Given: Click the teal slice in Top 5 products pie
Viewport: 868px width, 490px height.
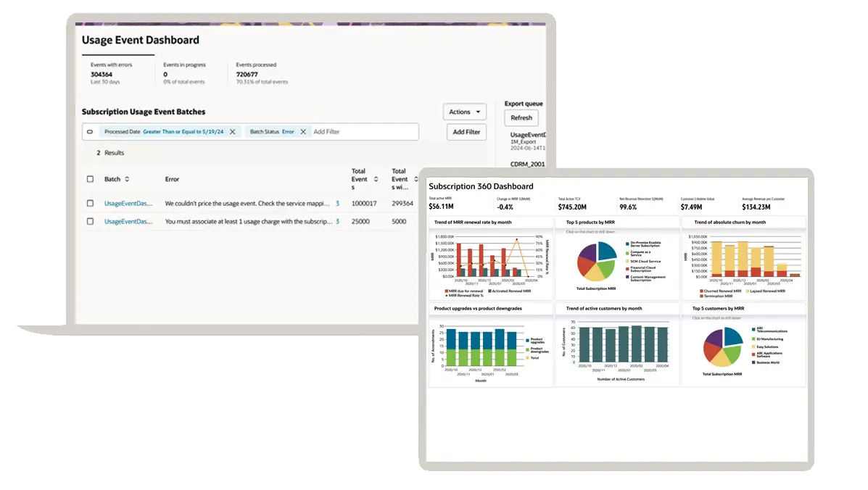Looking at the screenshot, I should (x=606, y=251).
